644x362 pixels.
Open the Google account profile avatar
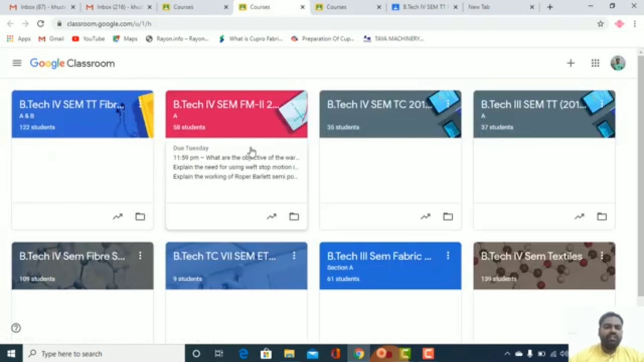click(618, 63)
